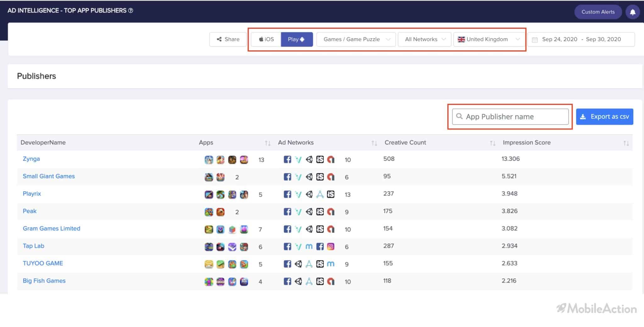Click the AppLovin icon in Zynga row
Viewport: 644px width, 327px height.
(330, 160)
